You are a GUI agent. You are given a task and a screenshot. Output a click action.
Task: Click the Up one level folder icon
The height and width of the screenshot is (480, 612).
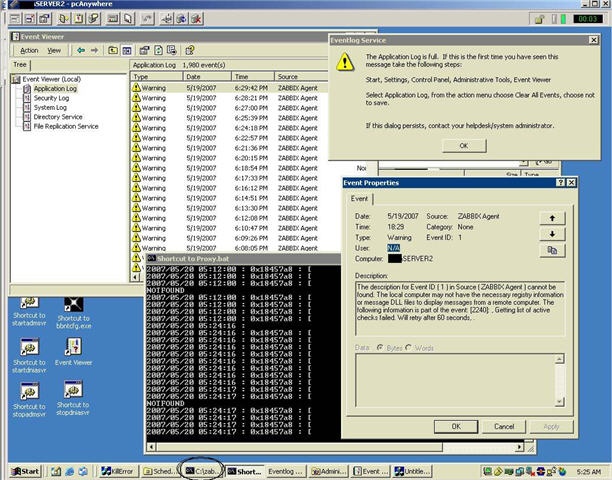tap(114, 50)
